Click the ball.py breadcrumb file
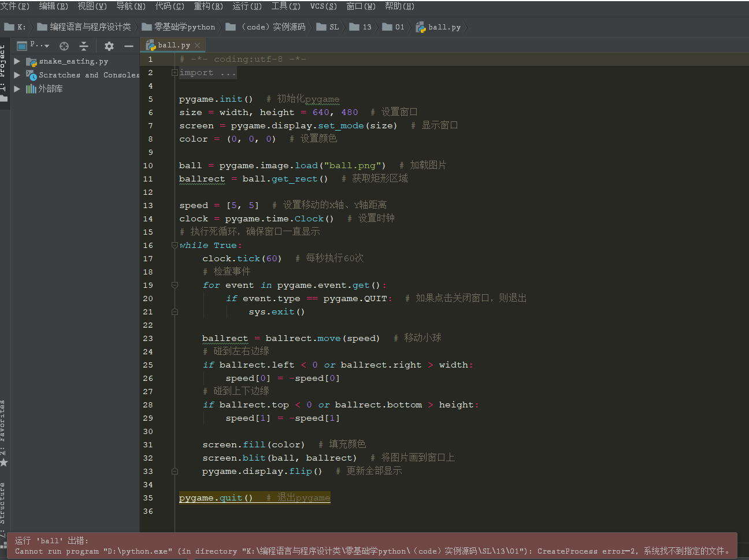This screenshot has height=560, width=749. coord(439,27)
